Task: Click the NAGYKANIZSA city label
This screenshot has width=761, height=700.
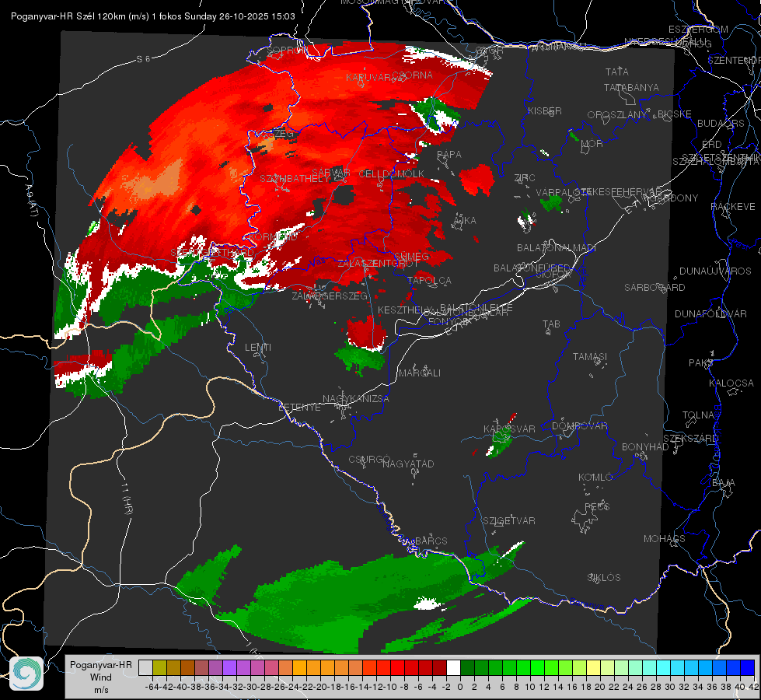Action: tap(356, 398)
